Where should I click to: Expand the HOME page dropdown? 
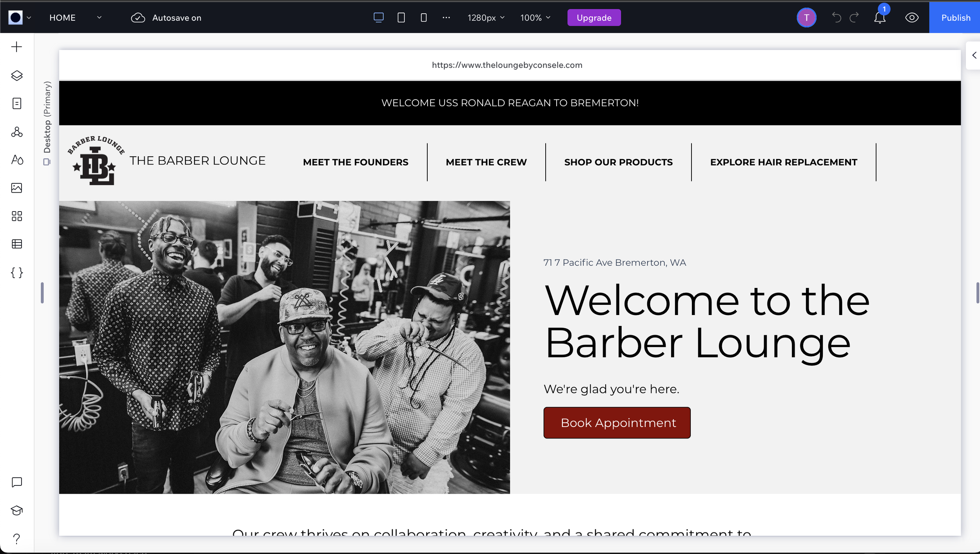(x=99, y=18)
